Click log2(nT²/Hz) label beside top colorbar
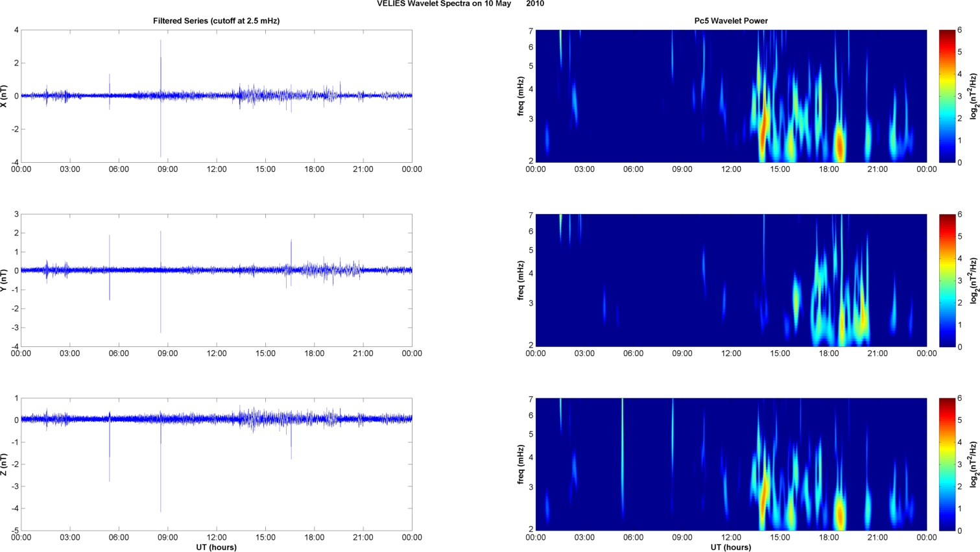The height and width of the screenshot is (552, 980). pos(974,96)
